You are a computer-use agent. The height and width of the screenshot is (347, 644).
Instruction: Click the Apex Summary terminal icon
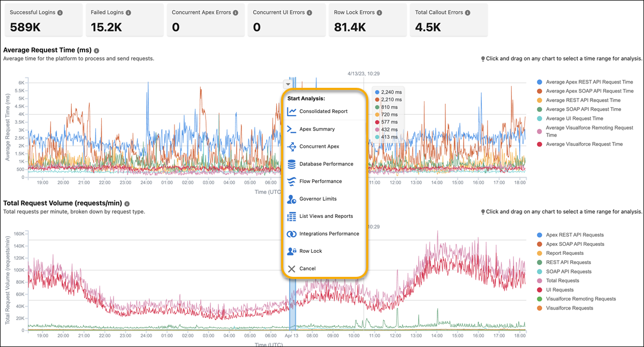292,129
